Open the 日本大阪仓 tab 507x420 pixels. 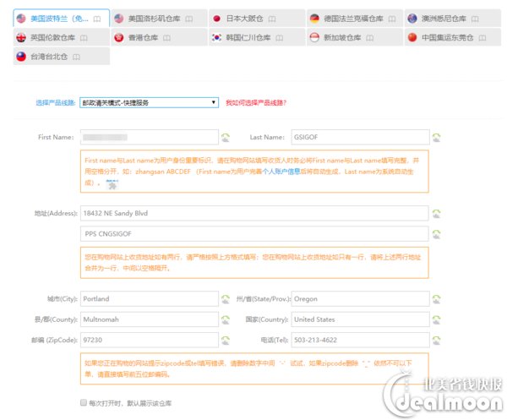click(x=257, y=19)
